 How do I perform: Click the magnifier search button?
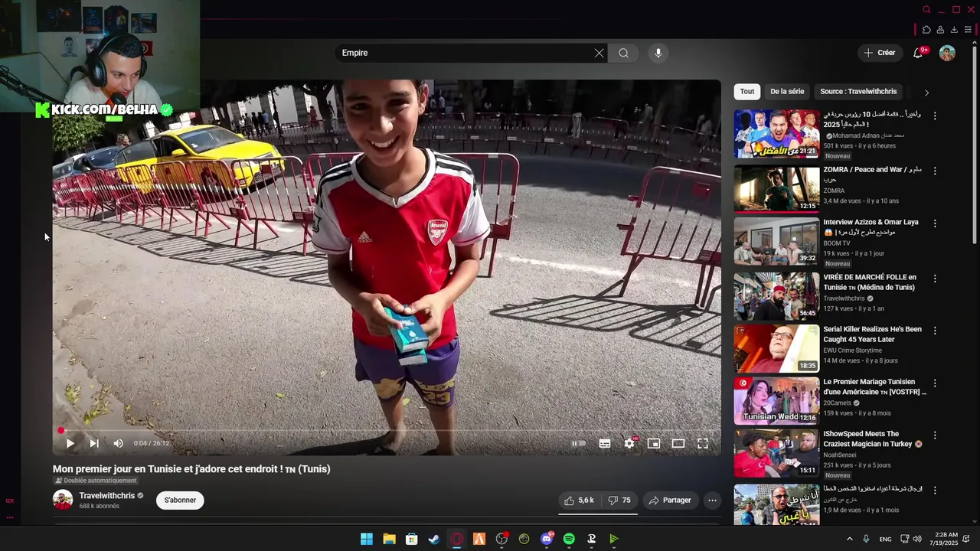pyautogui.click(x=623, y=53)
